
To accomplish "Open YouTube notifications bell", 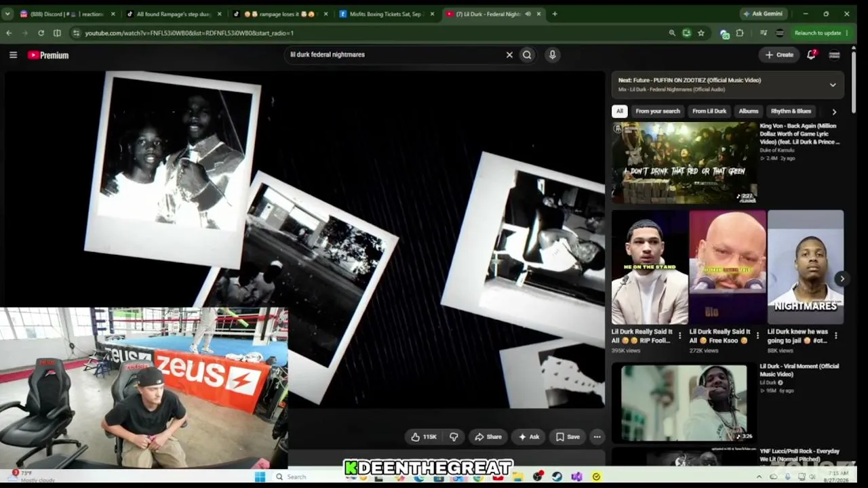I will 811,55.
